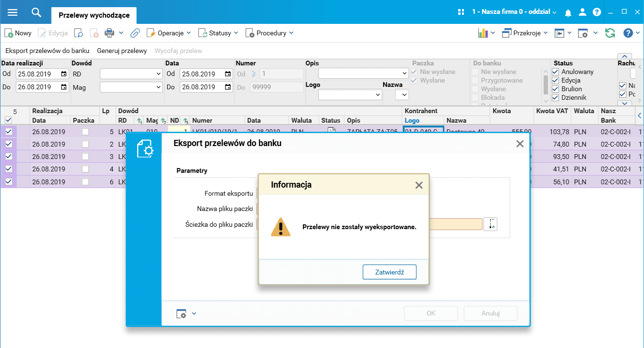This screenshot has height=348, width=644.
Task: Click the path browse button in export dialog
Action: pos(491,224)
